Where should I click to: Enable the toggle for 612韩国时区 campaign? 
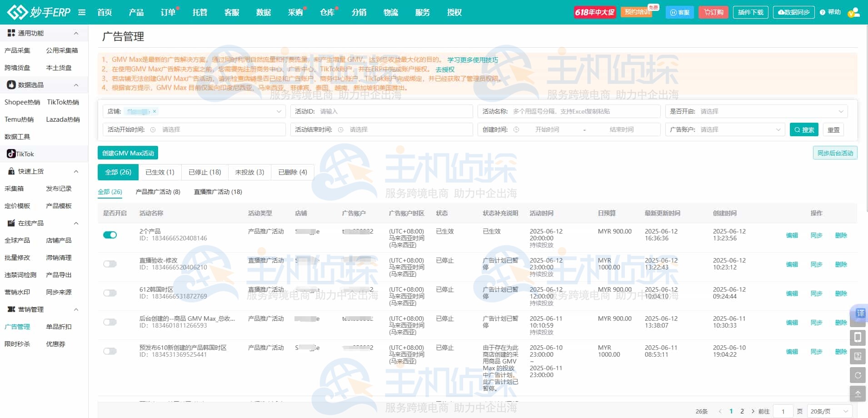click(x=110, y=293)
